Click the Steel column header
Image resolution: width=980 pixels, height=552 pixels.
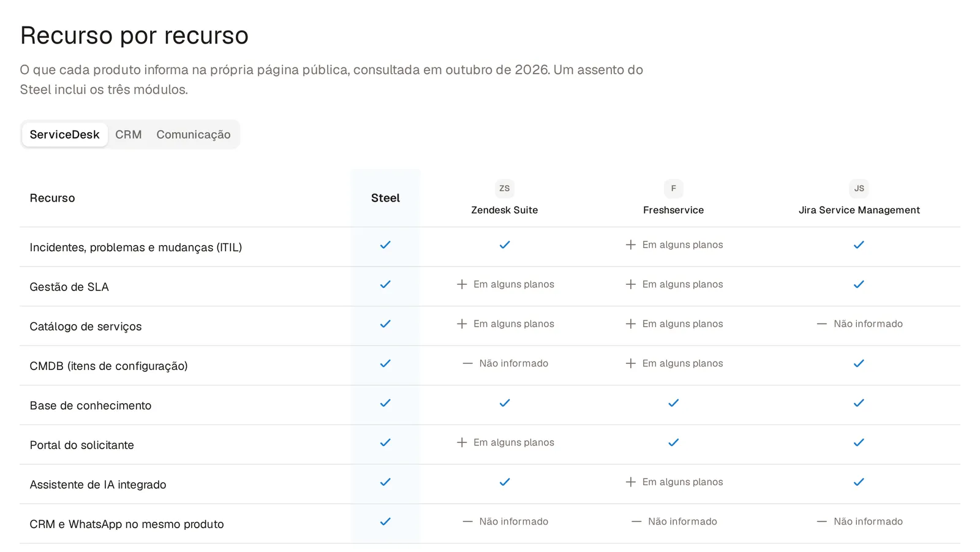pyautogui.click(x=385, y=198)
